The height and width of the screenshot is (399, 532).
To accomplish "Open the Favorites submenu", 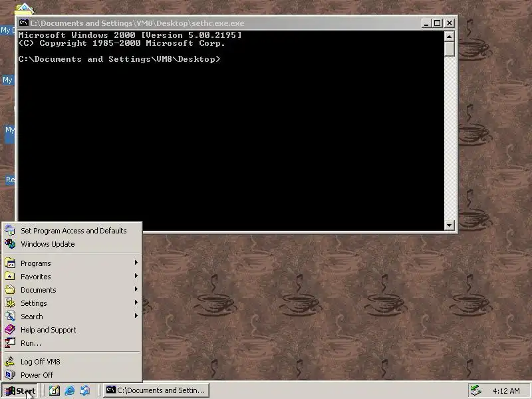I will point(72,277).
